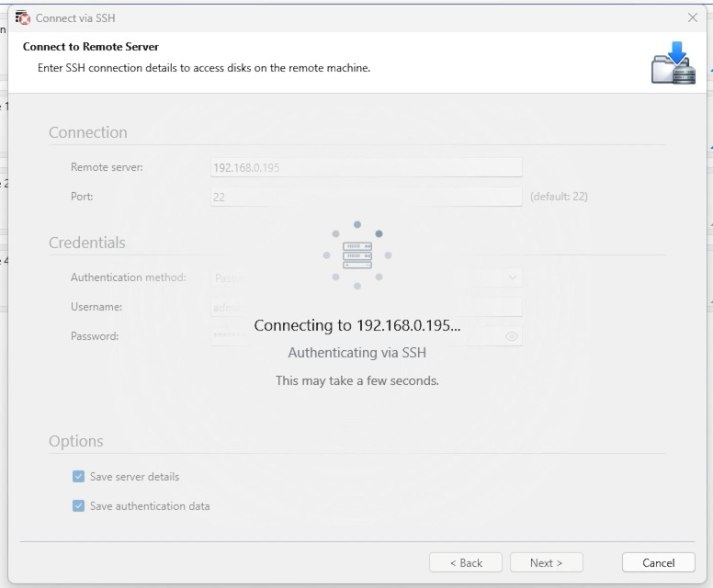Click the remote disk folder icon
Viewport: 713px width, 588px height.
[673, 62]
